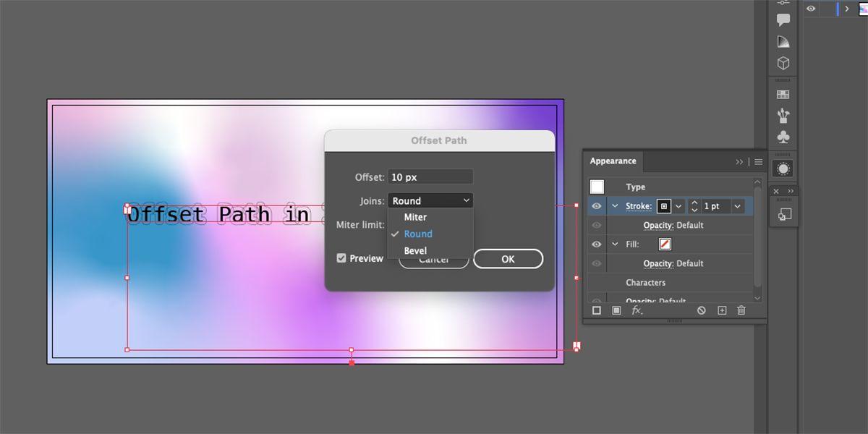This screenshot has height=434, width=868.
Task: Open the Gradient panel icon
Action: click(783, 42)
